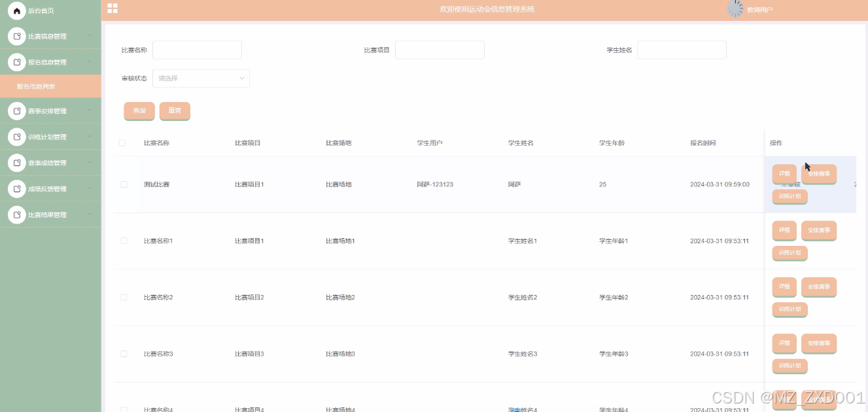The width and height of the screenshot is (868, 412).
Task: Click the 学生年龄2 cell
Action: tap(614, 298)
